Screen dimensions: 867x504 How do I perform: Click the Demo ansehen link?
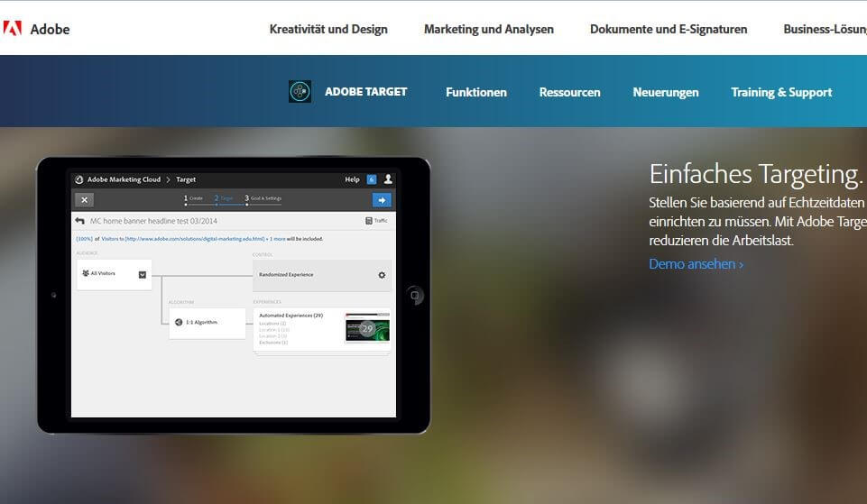pos(696,264)
